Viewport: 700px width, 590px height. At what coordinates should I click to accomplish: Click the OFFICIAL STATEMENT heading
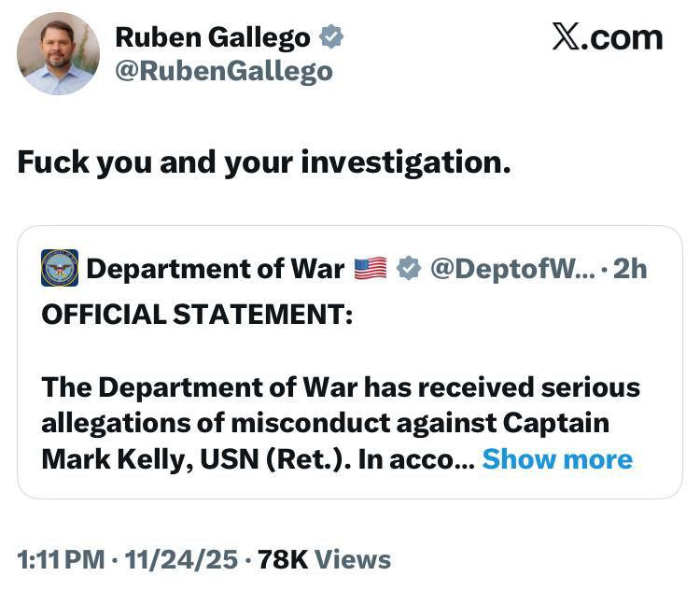(x=197, y=314)
